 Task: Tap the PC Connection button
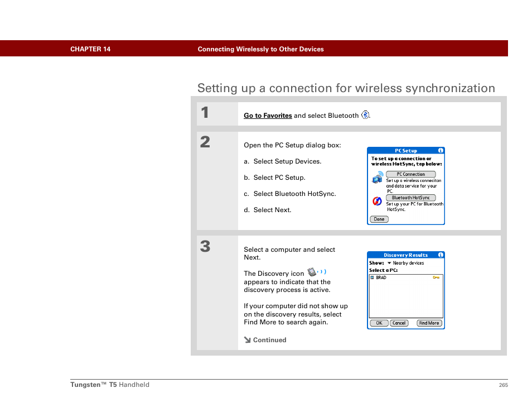[x=410, y=174]
